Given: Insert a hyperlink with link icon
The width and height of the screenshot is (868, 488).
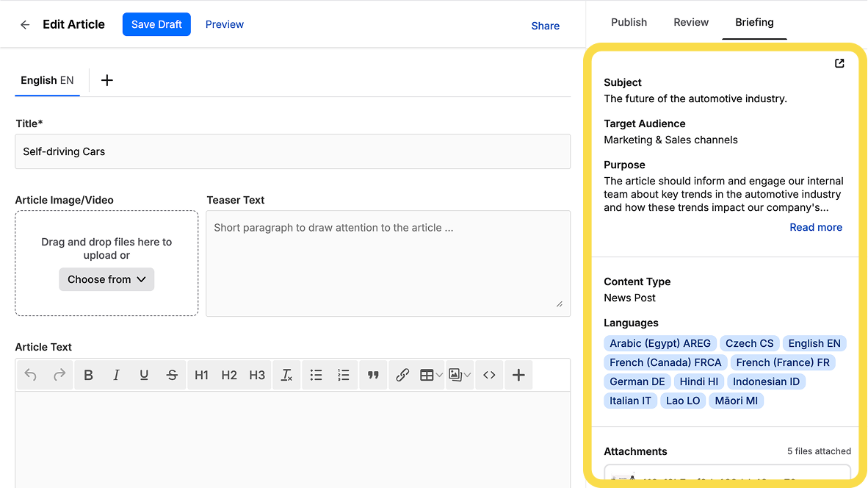Looking at the screenshot, I should coord(402,375).
